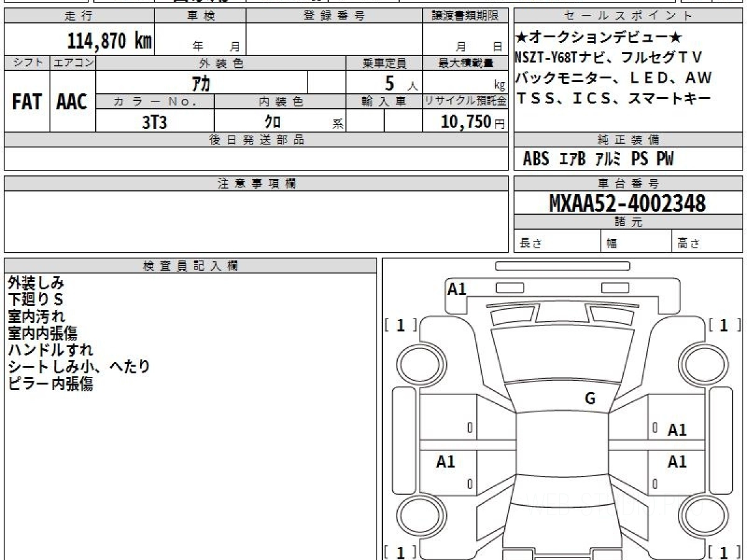Select the [1] tire mark at top-right of diagram
The height and width of the screenshot is (560, 747).
[725, 325]
